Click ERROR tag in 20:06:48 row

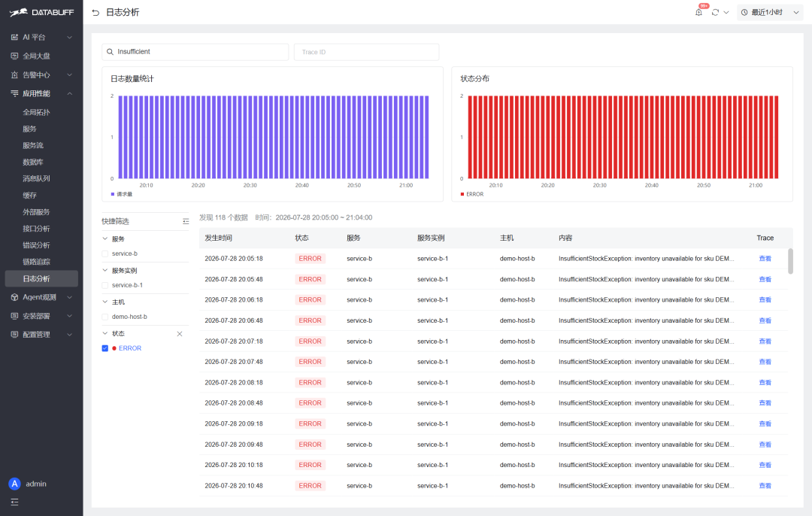[x=311, y=320]
